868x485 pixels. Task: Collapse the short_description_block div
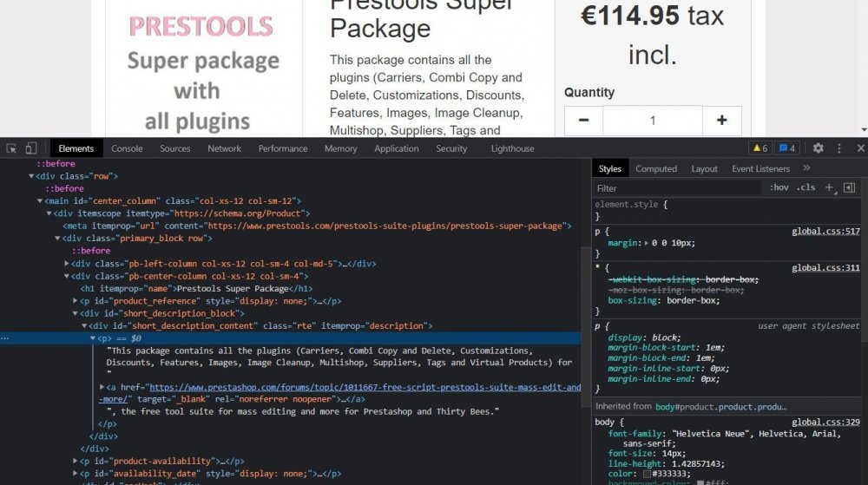[76, 313]
